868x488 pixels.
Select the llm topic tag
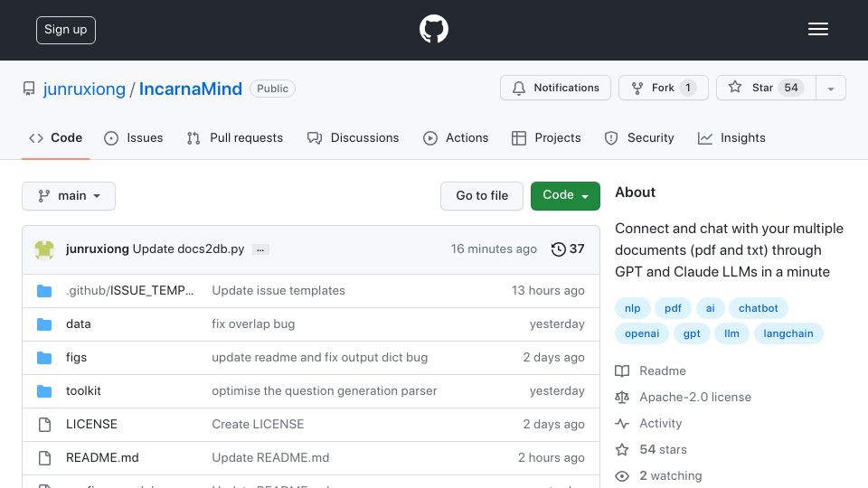pyautogui.click(x=731, y=333)
